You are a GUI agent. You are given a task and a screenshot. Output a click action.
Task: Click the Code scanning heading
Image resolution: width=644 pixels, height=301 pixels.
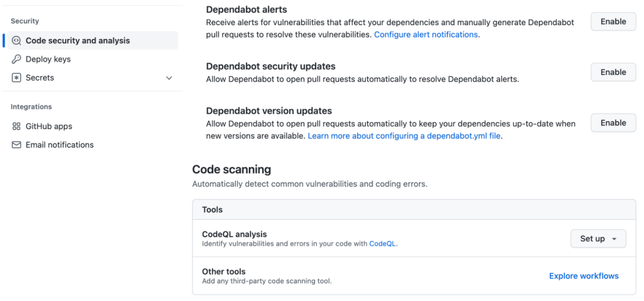coord(231,169)
